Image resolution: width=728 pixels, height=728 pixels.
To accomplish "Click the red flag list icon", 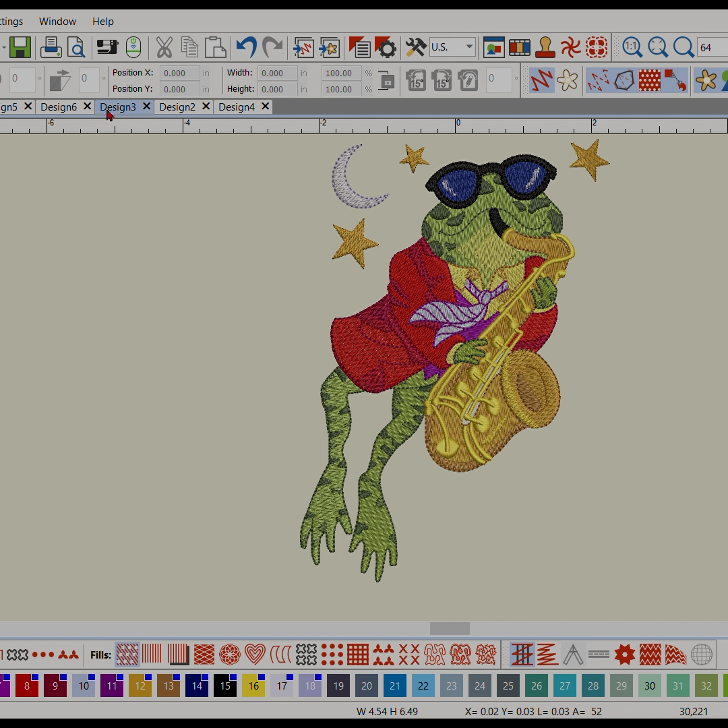I will 359,47.
